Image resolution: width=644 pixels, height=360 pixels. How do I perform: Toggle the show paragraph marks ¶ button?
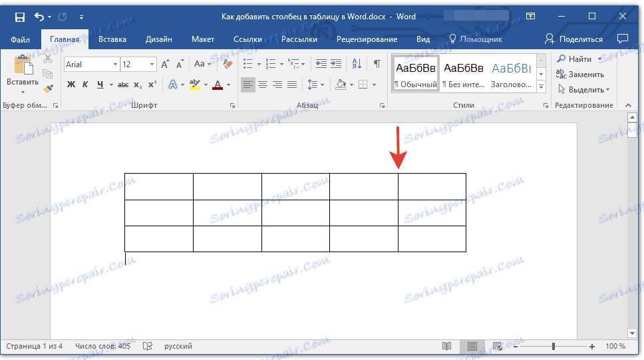click(x=377, y=64)
